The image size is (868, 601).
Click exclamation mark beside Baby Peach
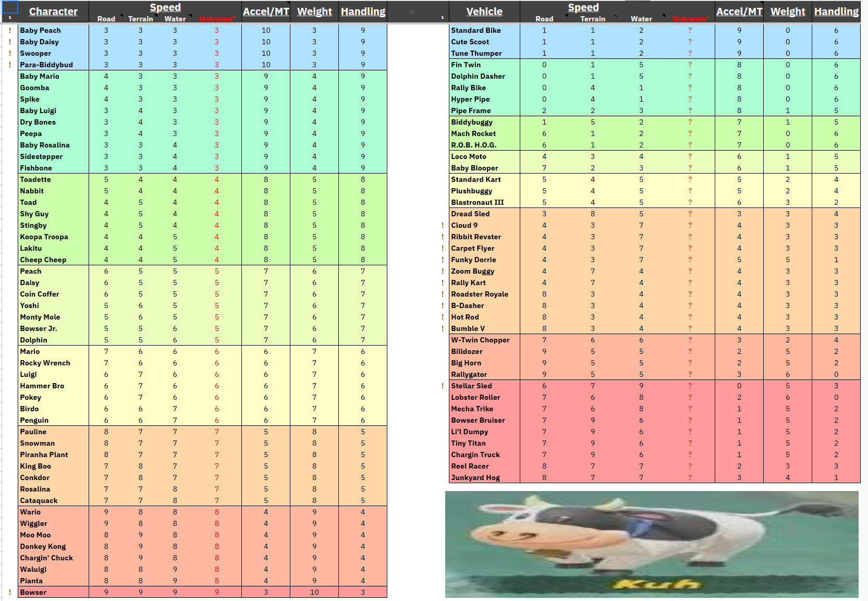pos(10,30)
